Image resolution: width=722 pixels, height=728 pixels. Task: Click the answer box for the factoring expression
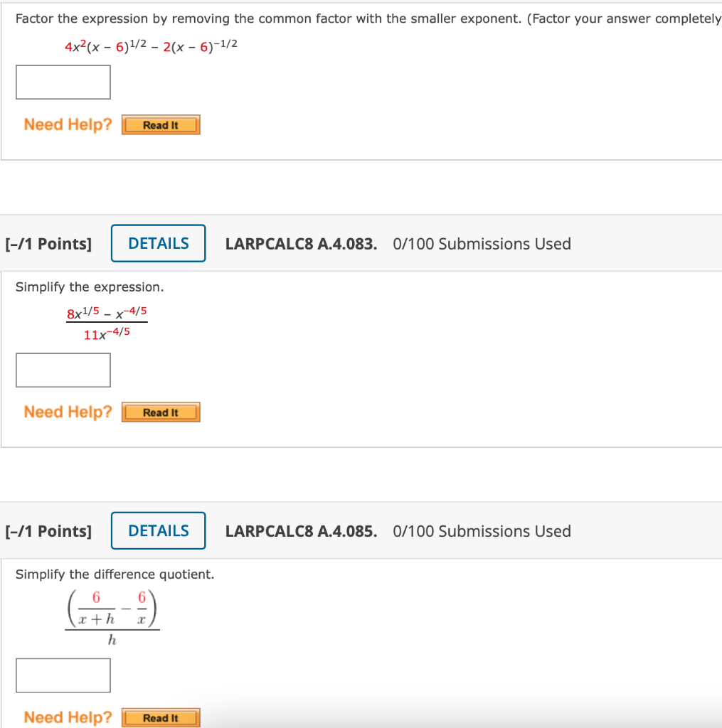click(x=63, y=82)
